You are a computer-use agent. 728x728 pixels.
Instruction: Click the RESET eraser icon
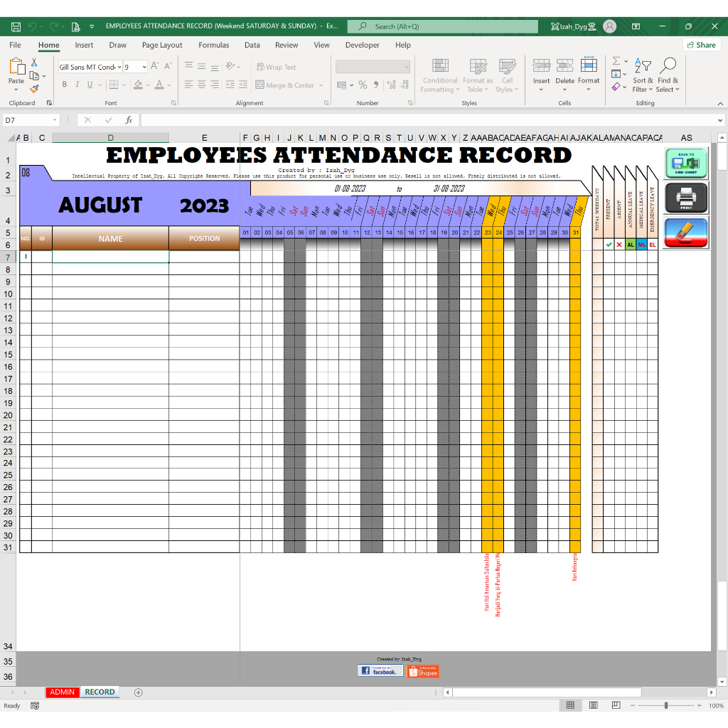tap(685, 233)
